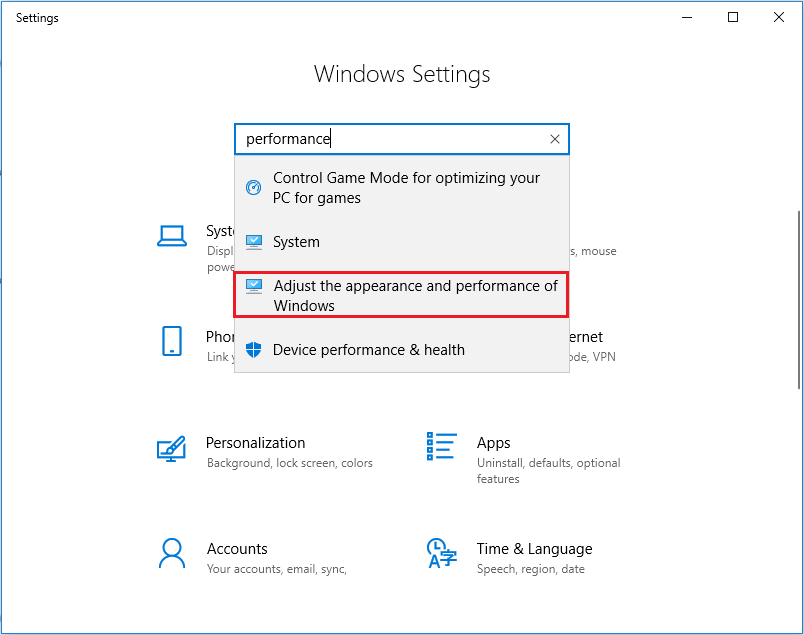Click the Windows Settings heading
804x635 pixels.
402,74
